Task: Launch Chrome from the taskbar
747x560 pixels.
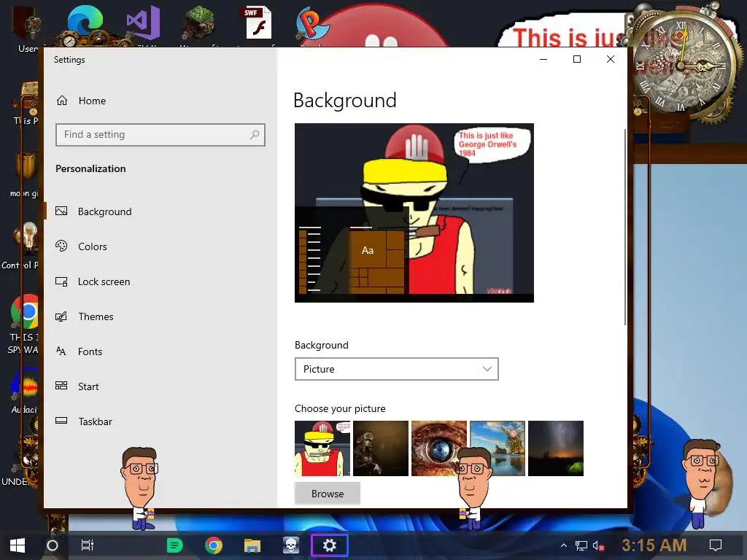Action: coord(214,545)
